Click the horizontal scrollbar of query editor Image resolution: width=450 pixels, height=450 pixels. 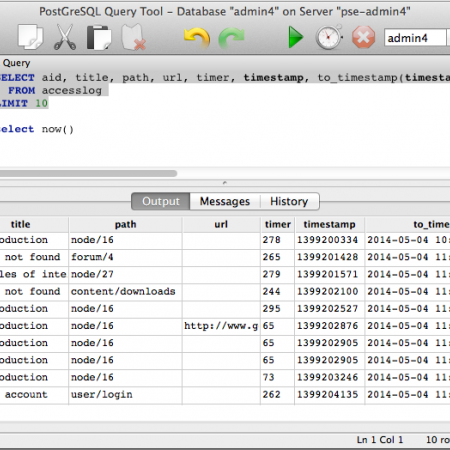point(88,173)
